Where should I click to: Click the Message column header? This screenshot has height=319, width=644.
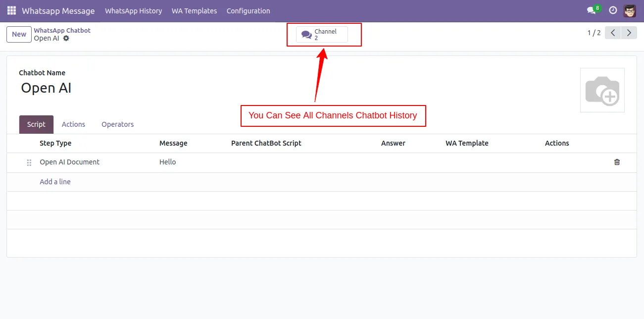click(173, 143)
